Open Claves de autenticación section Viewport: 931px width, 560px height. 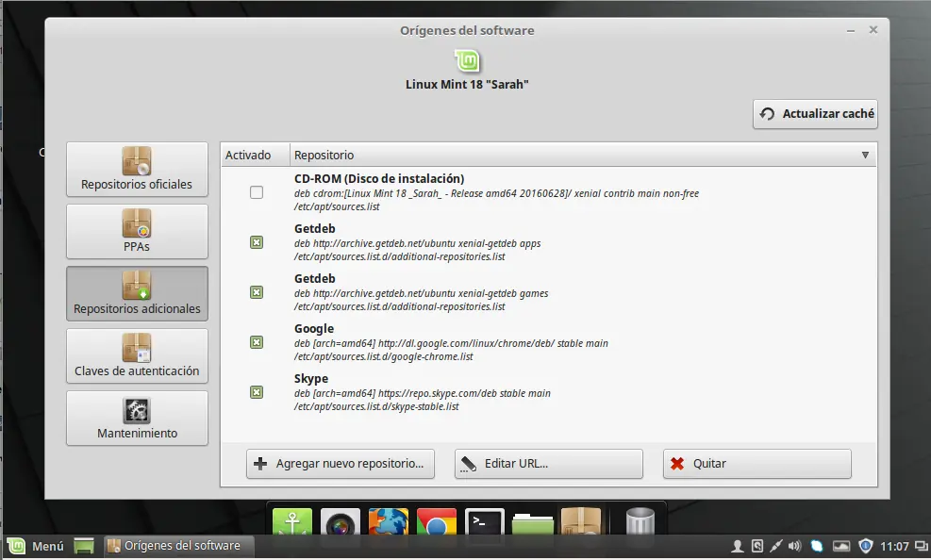[137, 356]
